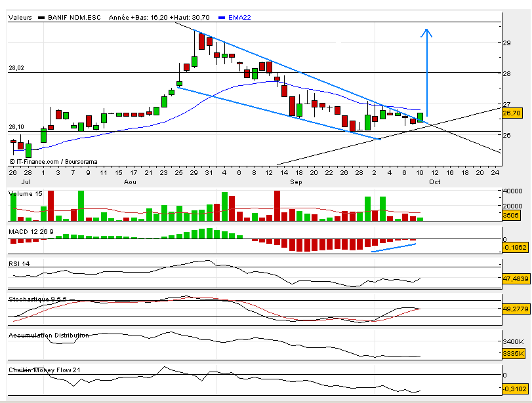The image size is (532, 403).
Task: Click the volume value box 3505
Action: pos(511,215)
